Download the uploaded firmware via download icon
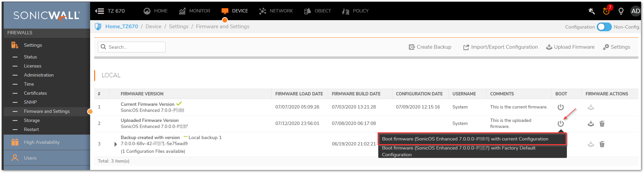The width and height of the screenshot is (644, 173). 591,124
